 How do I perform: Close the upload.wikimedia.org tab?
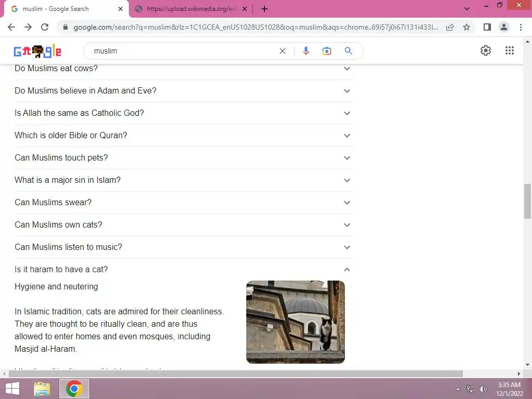pos(245,9)
